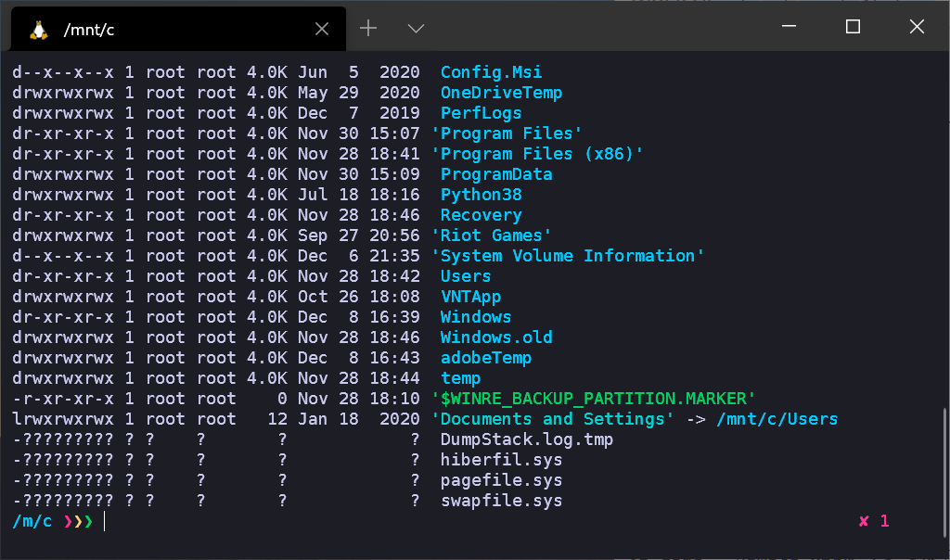Click the Linux penguin tab icon

pos(39,30)
